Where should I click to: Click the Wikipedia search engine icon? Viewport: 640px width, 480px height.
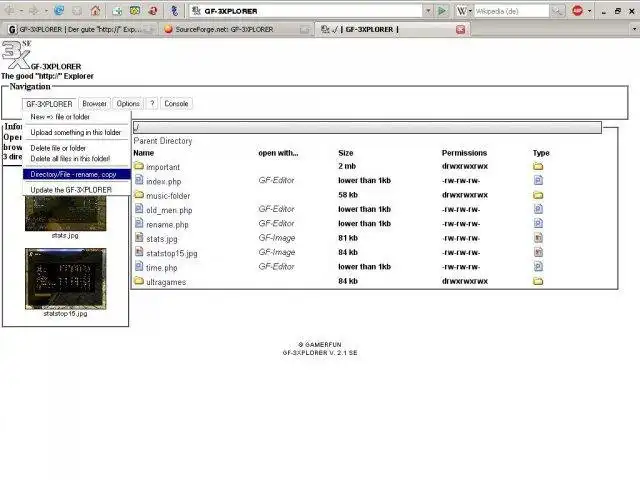tap(461, 11)
